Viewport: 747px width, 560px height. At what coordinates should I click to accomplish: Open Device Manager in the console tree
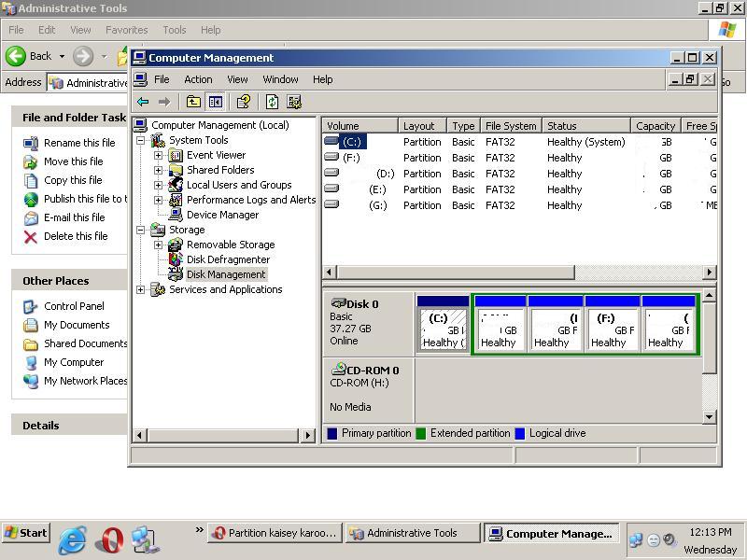coord(222,215)
